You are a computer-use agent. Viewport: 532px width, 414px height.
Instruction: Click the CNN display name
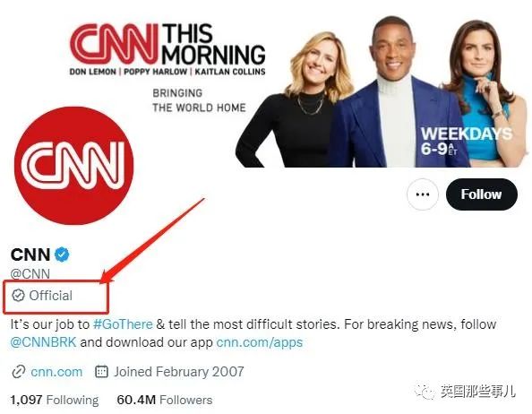pyautogui.click(x=30, y=254)
